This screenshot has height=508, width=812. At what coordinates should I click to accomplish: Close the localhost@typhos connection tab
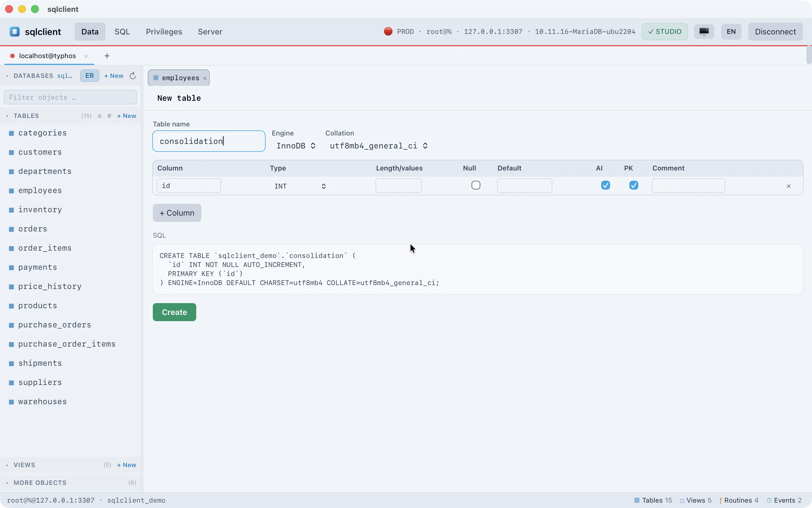click(x=86, y=56)
